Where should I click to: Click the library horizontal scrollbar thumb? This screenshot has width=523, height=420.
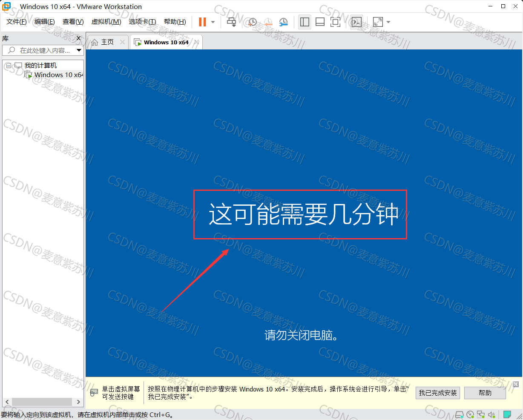(x=42, y=402)
